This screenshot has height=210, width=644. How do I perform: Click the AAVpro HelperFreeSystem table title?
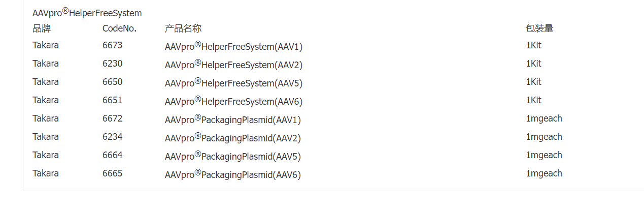pyautogui.click(x=87, y=13)
